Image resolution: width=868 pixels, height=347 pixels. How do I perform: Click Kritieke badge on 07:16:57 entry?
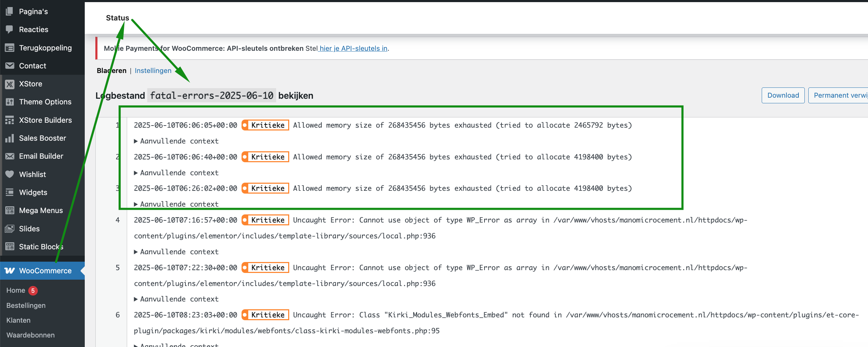pos(265,220)
